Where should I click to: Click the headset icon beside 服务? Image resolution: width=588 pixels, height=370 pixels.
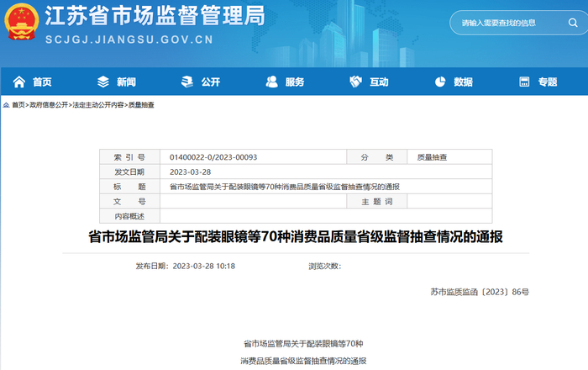pos(271,82)
